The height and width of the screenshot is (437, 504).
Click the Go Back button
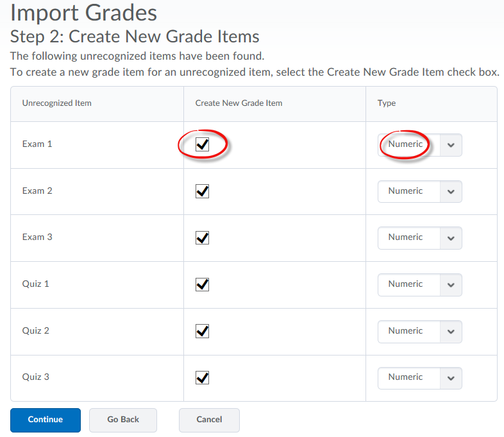pyautogui.click(x=123, y=420)
